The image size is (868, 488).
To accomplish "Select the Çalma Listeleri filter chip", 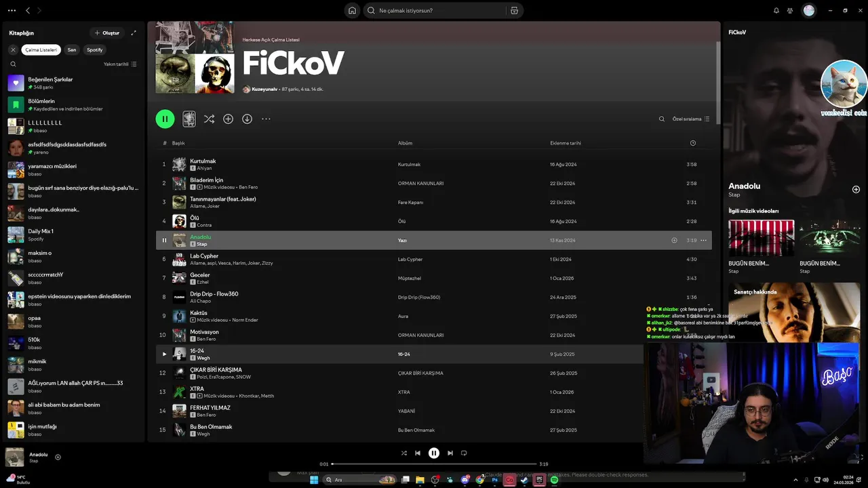I will pos(41,49).
